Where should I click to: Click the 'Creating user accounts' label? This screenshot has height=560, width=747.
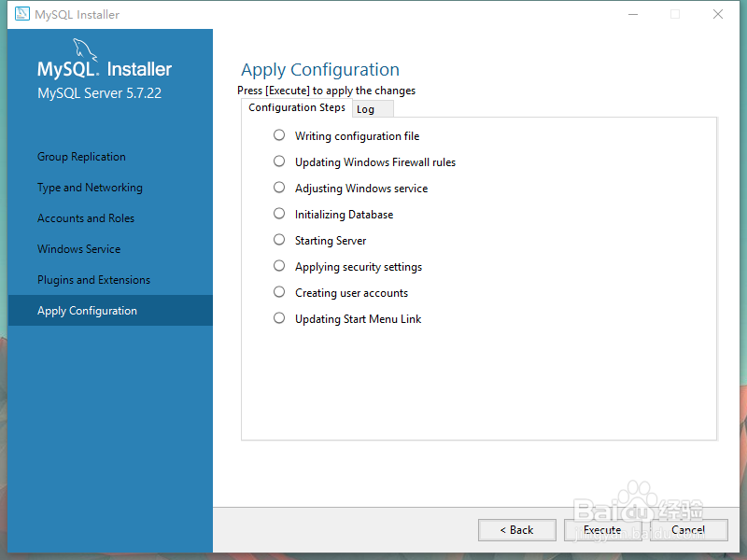click(352, 293)
